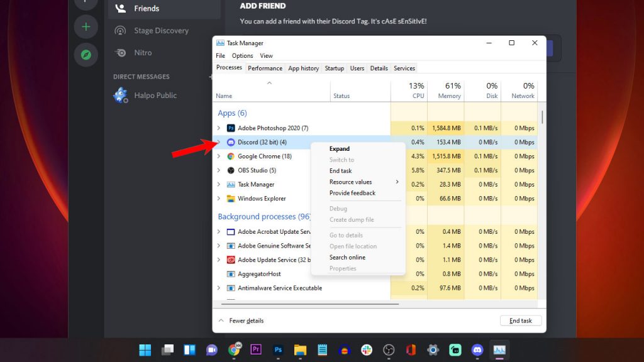644x362 pixels.
Task: Select the 'Antimalware Service Executable' row text
Action: 280,288
